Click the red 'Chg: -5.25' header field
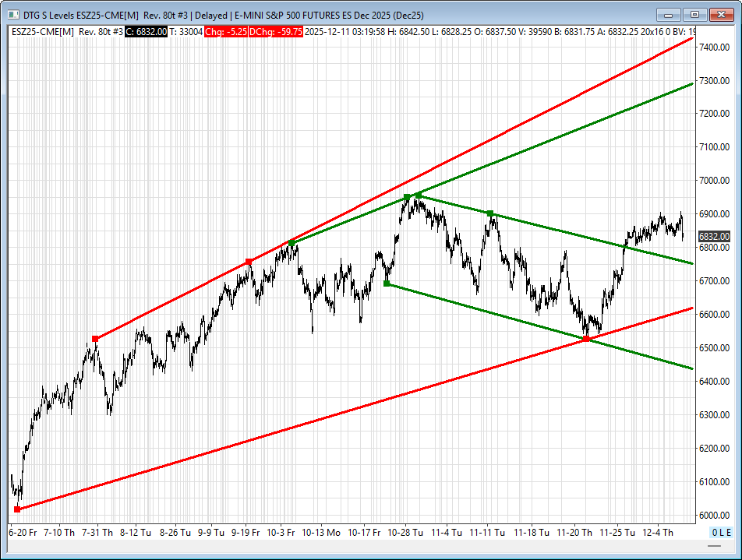The image size is (742, 560). pos(226,32)
